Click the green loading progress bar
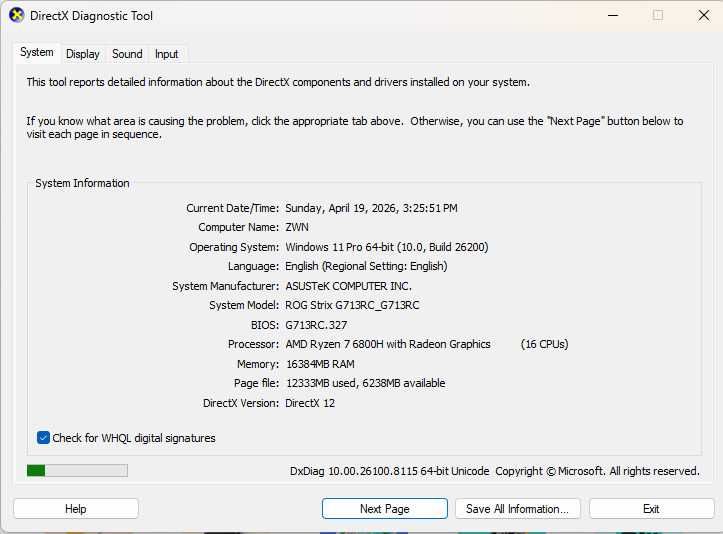The image size is (723, 534). 77,470
